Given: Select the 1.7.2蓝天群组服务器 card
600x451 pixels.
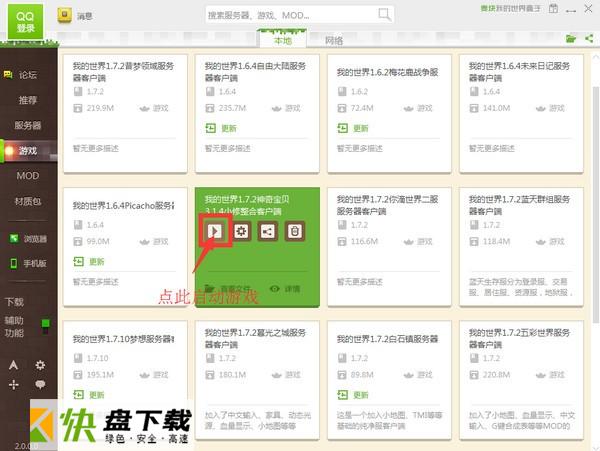Looking at the screenshot, I should point(521,247).
